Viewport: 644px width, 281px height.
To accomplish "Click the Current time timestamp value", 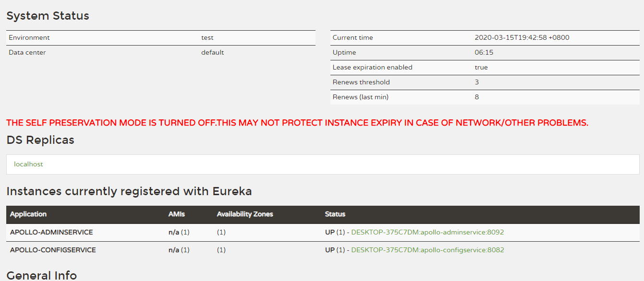I will (x=522, y=37).
